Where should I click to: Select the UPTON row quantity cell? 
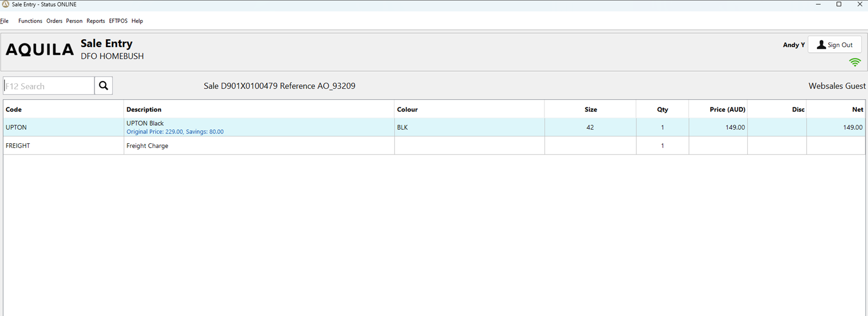(x=663, y=127)
